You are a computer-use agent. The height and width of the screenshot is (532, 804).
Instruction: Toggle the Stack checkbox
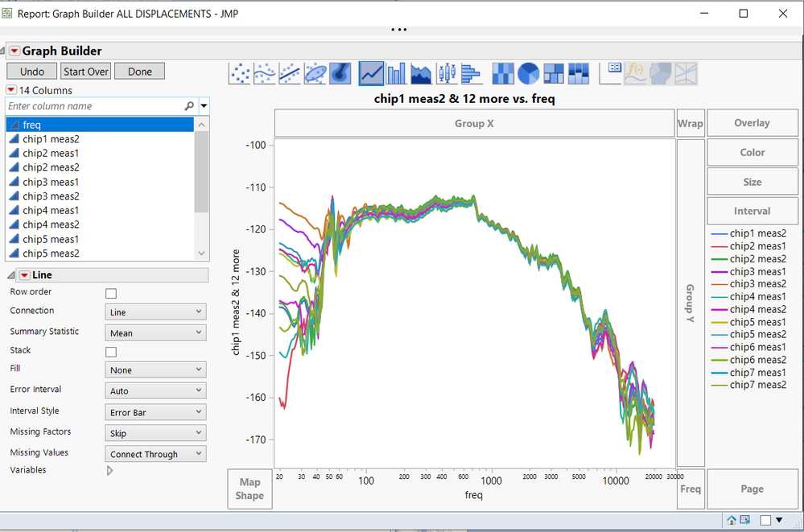pos(111,352)
